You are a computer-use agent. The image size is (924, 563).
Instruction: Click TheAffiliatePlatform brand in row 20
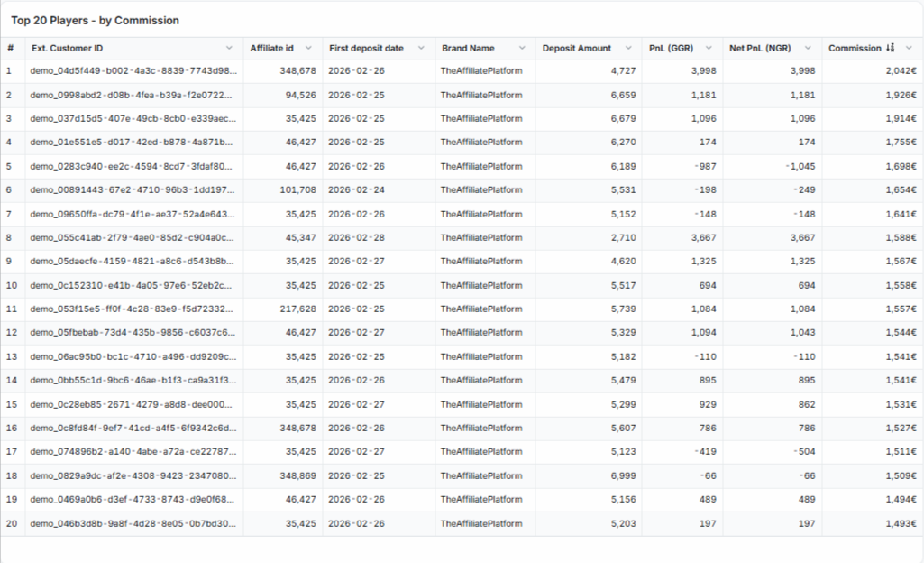[x=480, y=523]
